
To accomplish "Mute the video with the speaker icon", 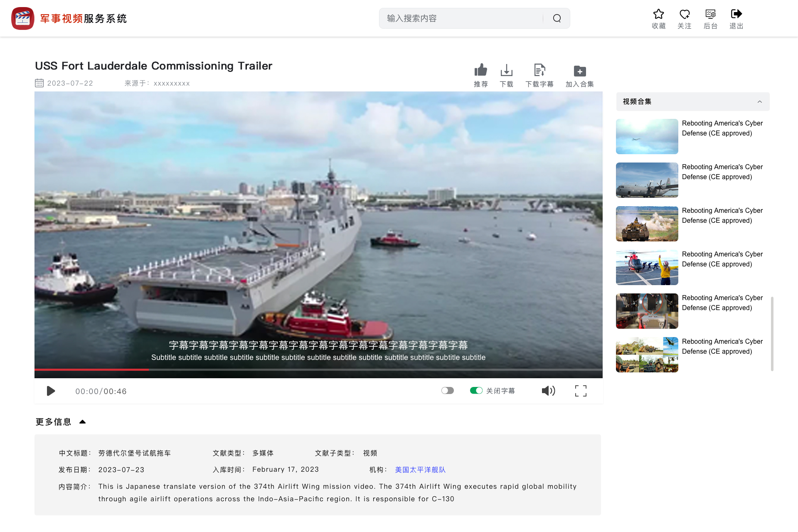I will click(x=548, y=391).
